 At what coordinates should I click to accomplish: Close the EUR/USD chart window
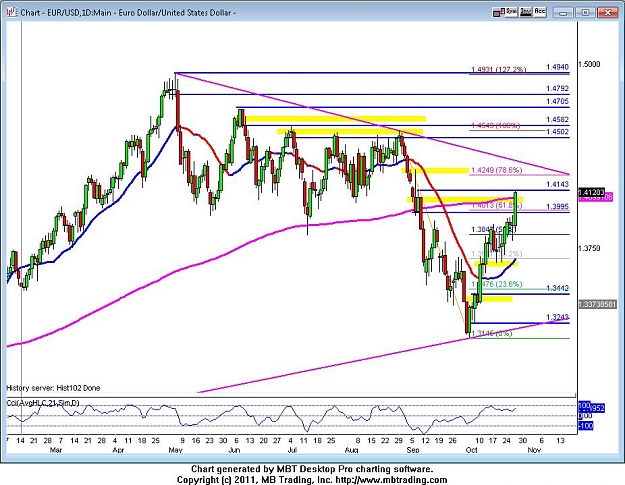pos(608,13)
